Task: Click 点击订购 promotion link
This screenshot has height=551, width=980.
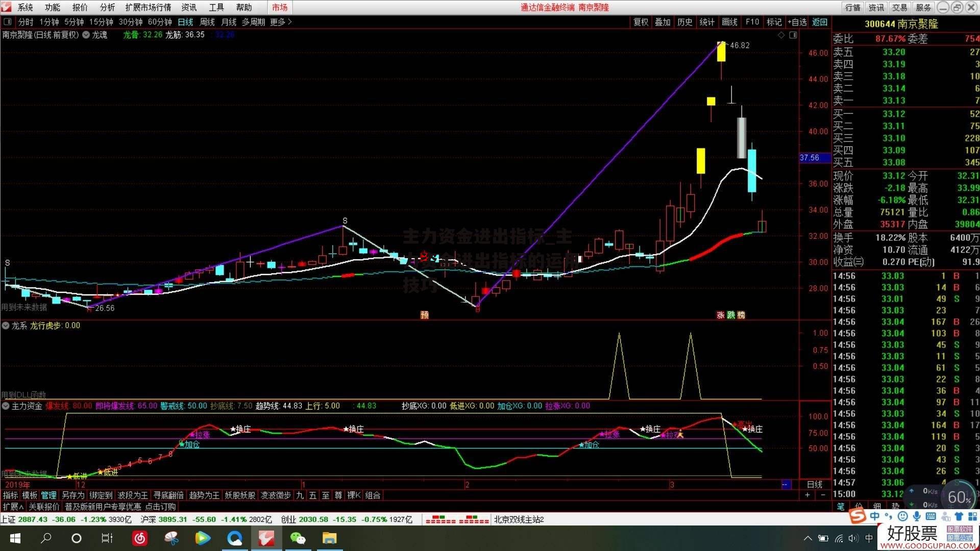Action: pyautogui.click(x=160, y=507)
